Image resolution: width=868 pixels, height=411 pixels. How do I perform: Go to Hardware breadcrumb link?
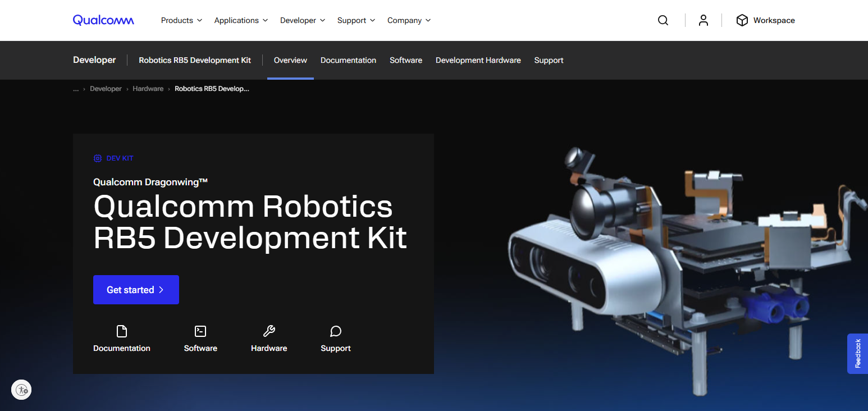coord(148,89)
